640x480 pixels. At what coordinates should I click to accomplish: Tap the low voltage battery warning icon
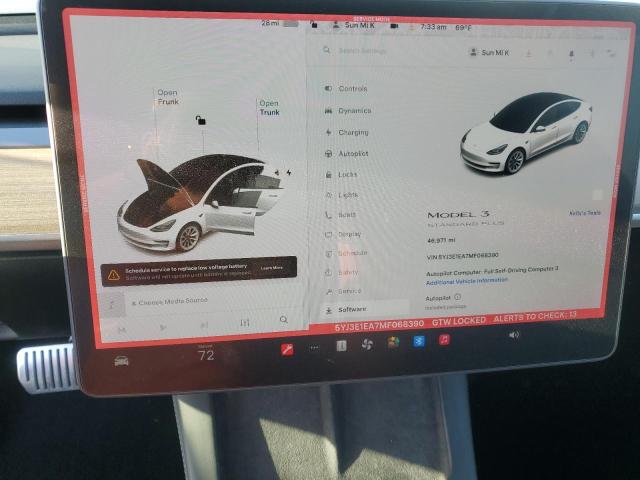pos(113,275)
